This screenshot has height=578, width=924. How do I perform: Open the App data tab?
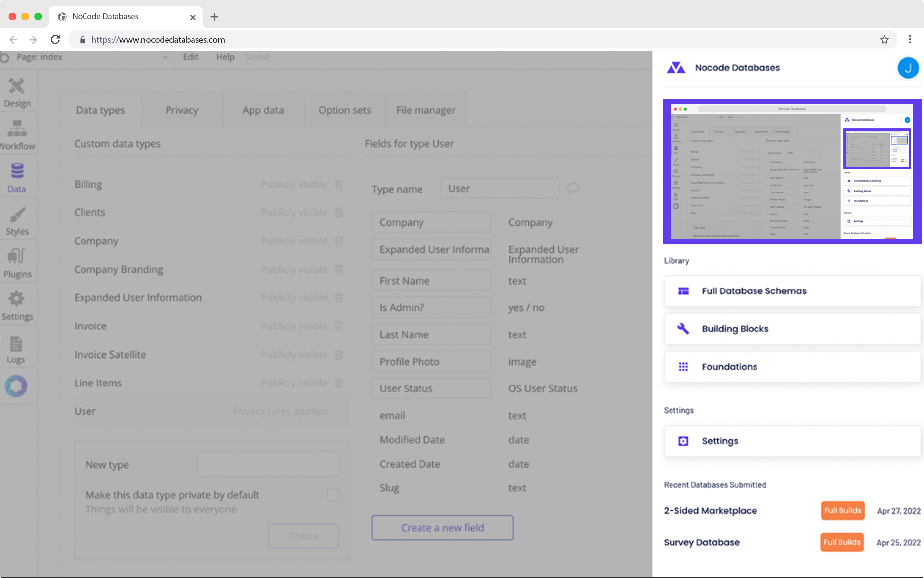(x=263, y=110)
